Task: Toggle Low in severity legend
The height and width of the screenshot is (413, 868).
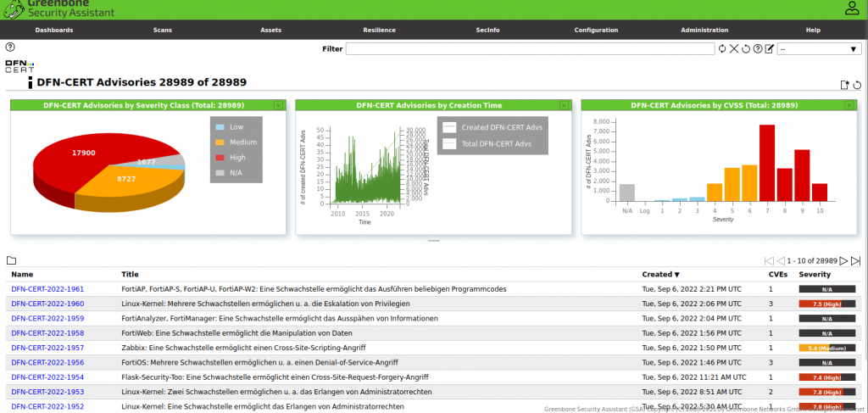Action: click(x=229, y=126)
